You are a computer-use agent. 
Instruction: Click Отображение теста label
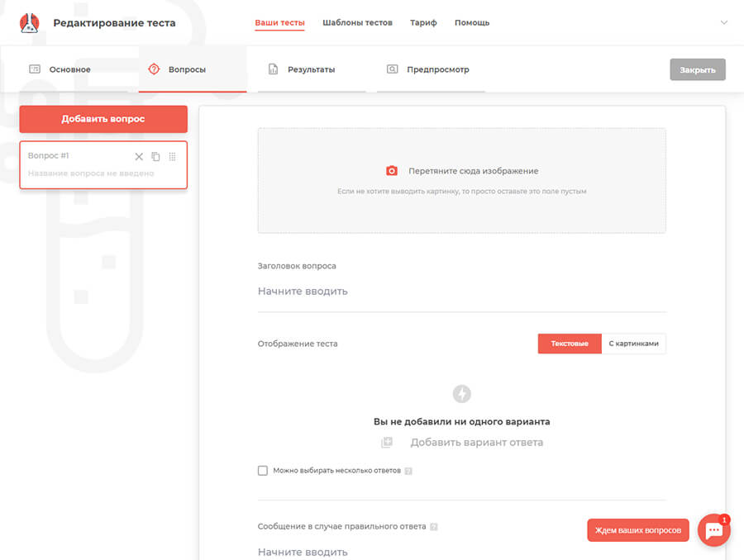298,344
